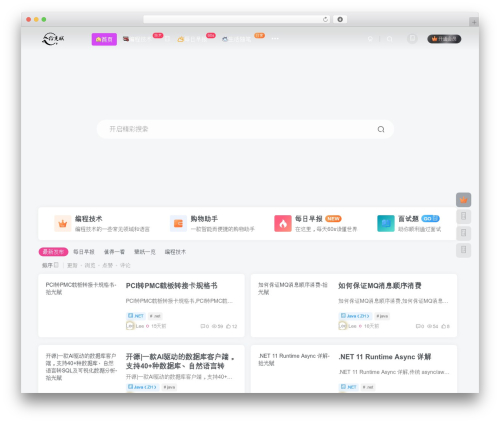Click the 编程技术 crown card icon
Screen dimensions: 500x423
point(63,223)
